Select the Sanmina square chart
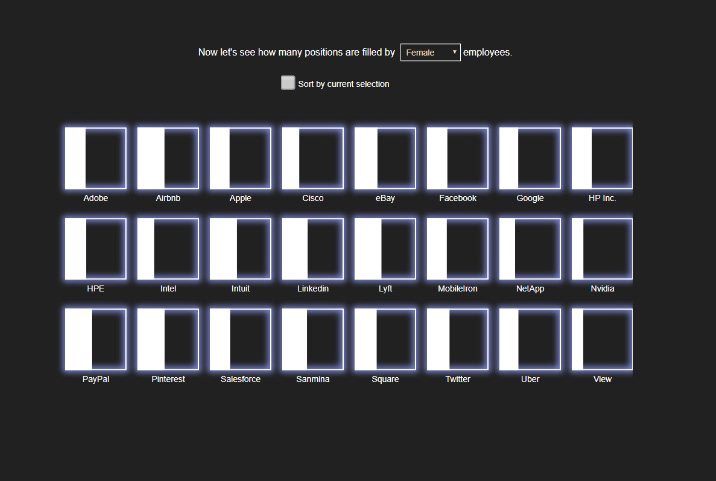 point(313,339)
